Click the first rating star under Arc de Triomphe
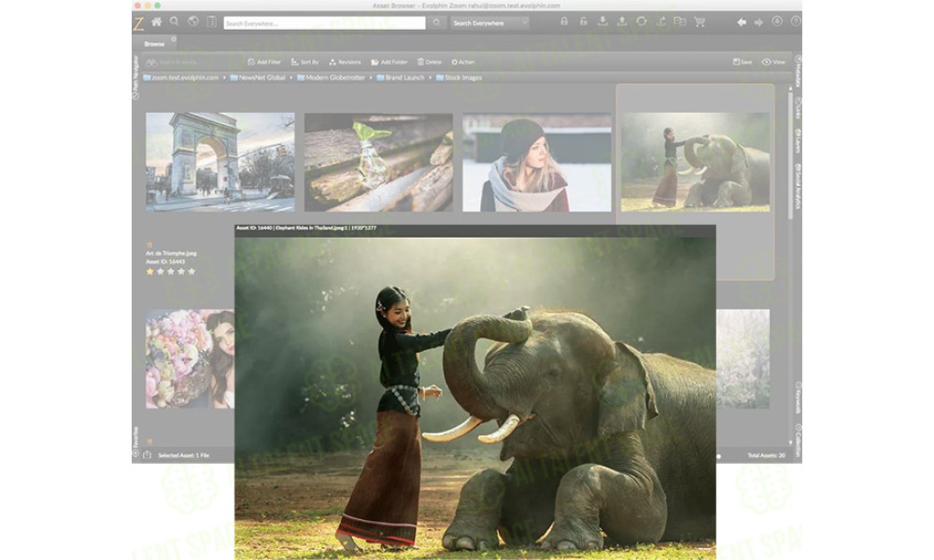Image resolution: width=934 pixels, height=560 pixels. (150, 272)
